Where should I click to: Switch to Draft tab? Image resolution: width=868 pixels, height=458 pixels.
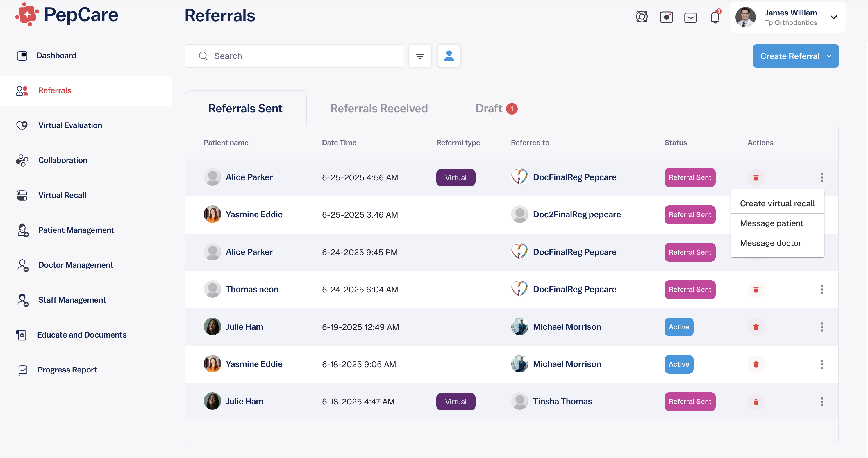[496, 109]
